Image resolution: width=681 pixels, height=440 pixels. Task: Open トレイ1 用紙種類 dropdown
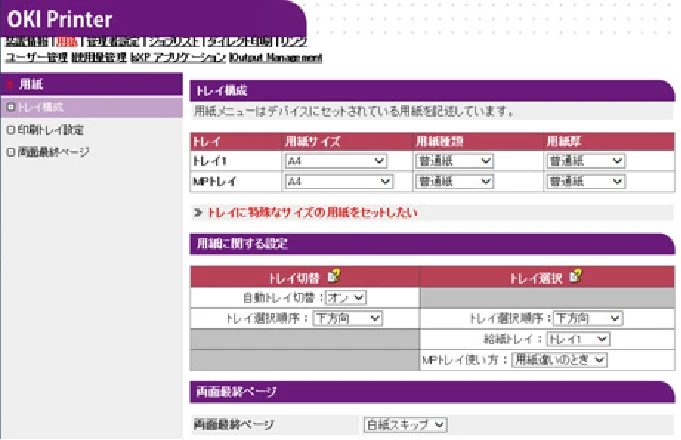(x=454, y=161)
